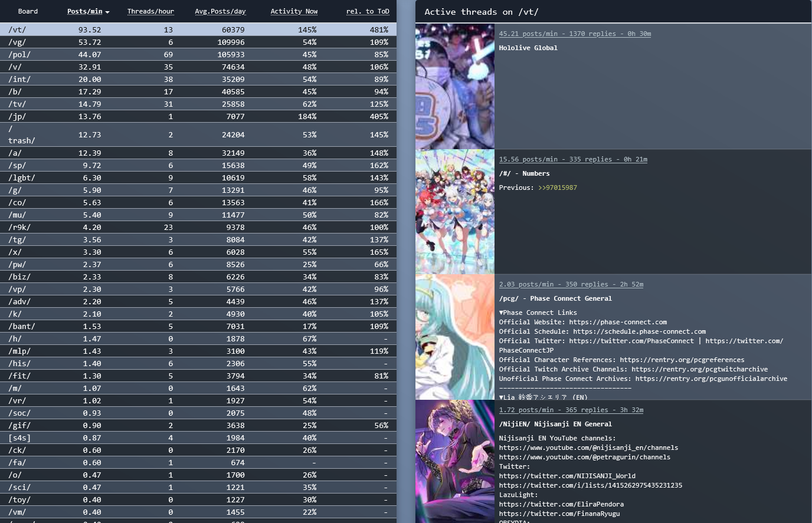Image resolution: width=812 pixels, height=523 pixels.
Task: Open the Phase Connect General thumbnail image
Action: pos(455,337)
